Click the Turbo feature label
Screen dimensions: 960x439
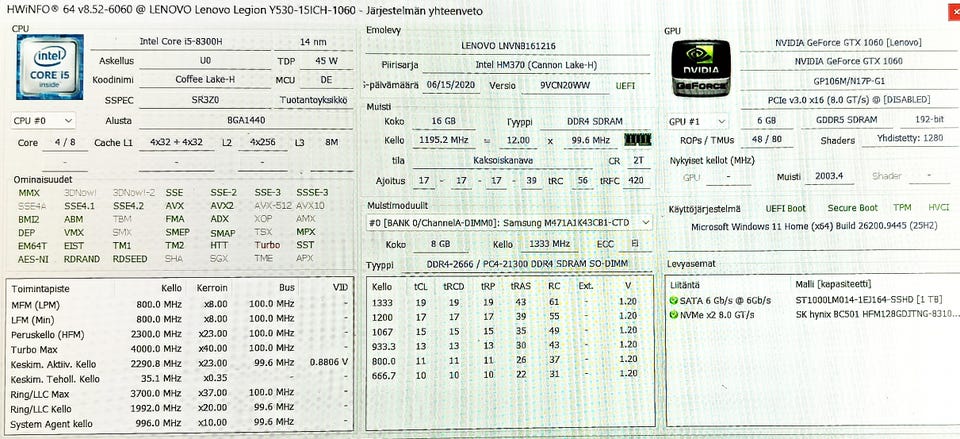point(268,245)
